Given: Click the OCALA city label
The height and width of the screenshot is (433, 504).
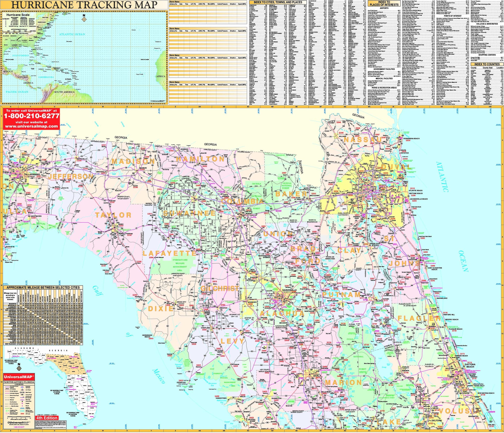Looking at the screenshot, I should click(317, 376).
